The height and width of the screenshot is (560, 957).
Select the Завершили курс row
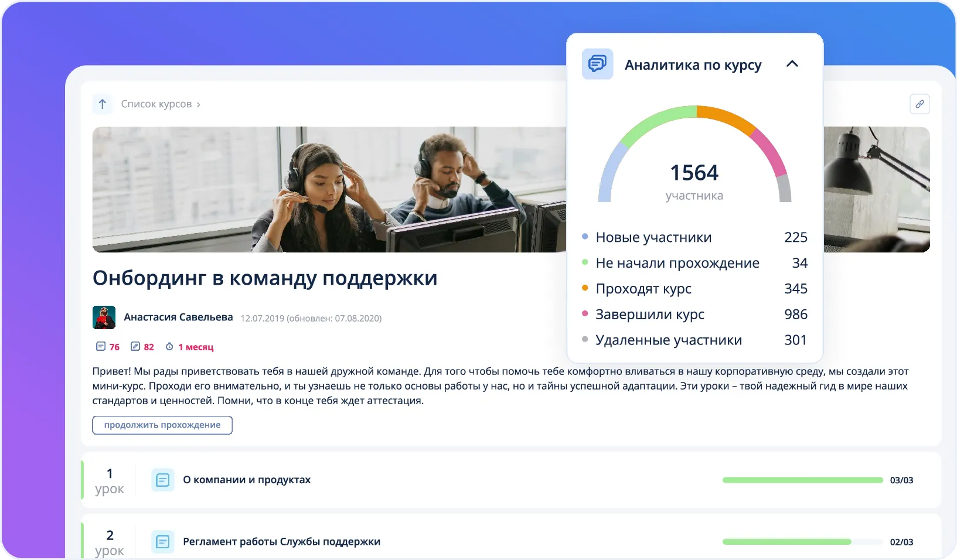pos(694,315)
